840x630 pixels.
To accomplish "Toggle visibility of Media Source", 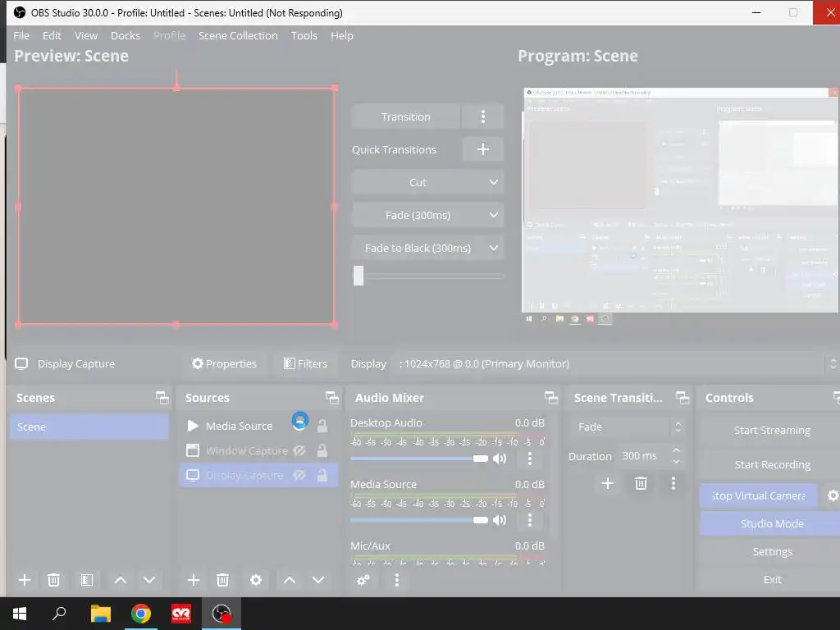I will coord(300,421).
